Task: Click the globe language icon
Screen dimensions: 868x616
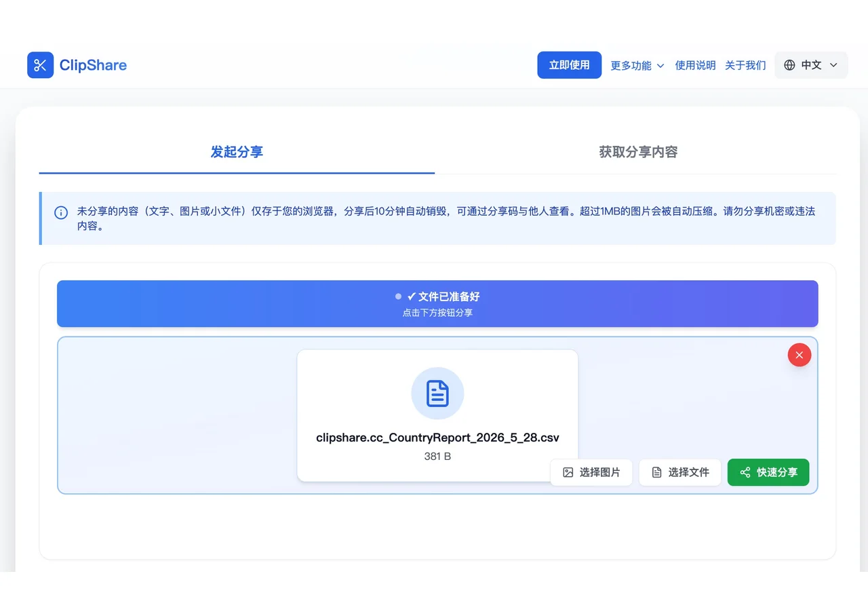Action: pos(789,65)
